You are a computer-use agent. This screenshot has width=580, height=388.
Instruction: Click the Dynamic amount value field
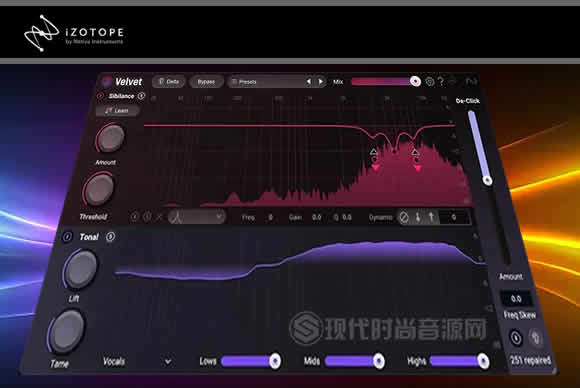(455, 217)
